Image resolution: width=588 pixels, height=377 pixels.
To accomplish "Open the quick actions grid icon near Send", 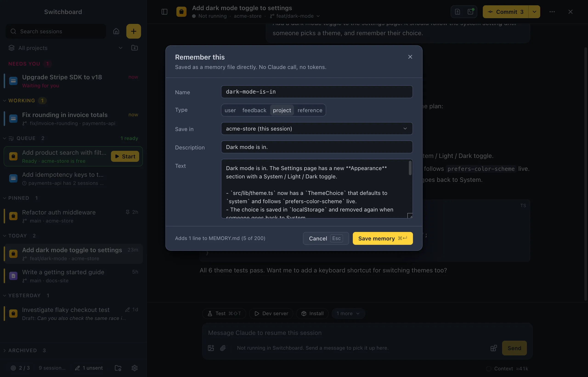I will click(494, 348).
